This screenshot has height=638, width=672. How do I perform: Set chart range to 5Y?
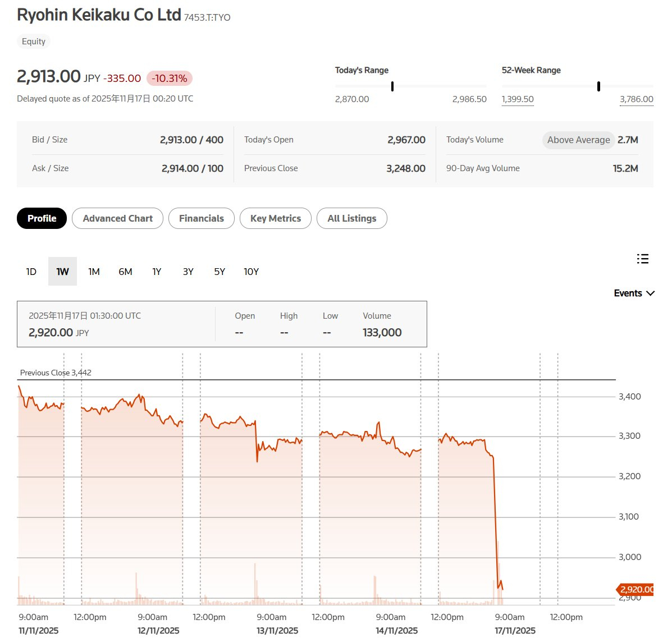click(x=220, y=272)
